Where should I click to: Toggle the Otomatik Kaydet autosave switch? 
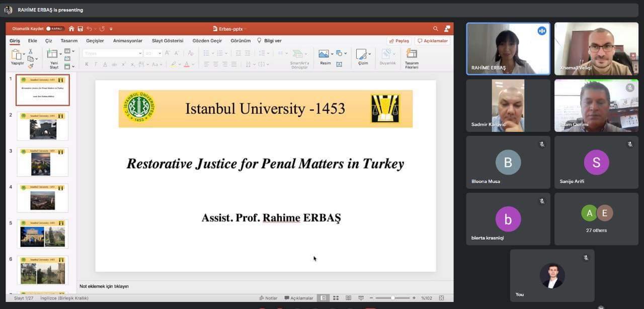pos(55,29)
